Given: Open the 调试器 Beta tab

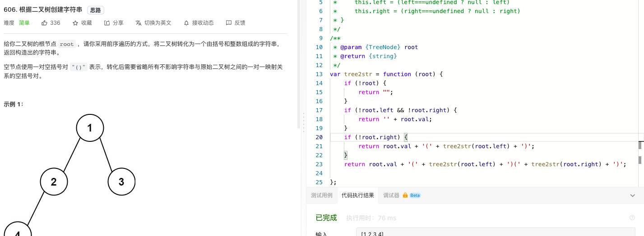Looking at the screenshot, I should [x=402, y=195].
